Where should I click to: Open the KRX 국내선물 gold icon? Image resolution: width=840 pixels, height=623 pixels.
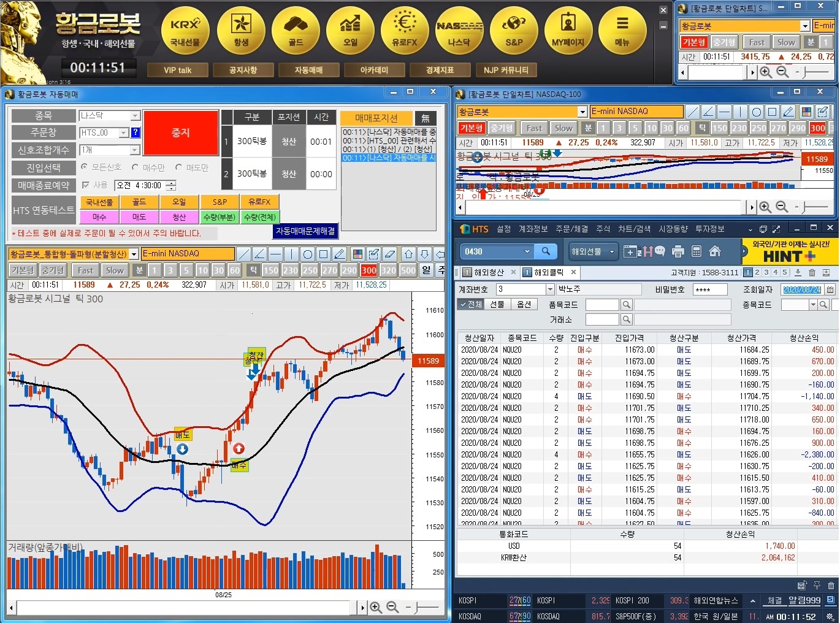[185, 29]
